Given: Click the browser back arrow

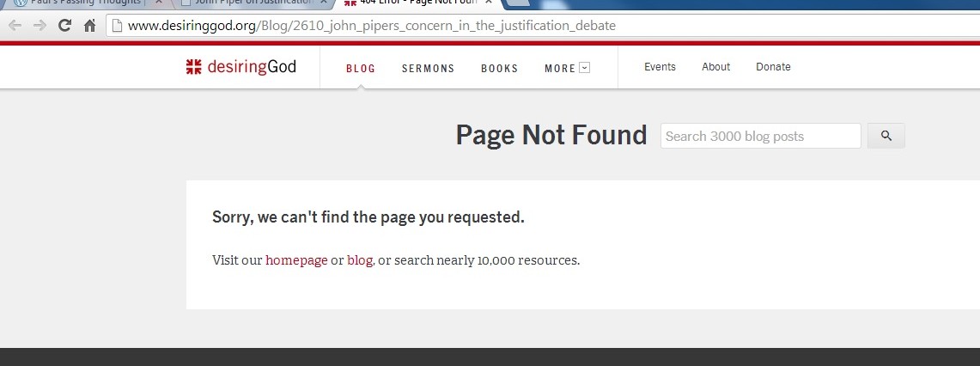Looking at the screenshot, I should pos(15,26).
